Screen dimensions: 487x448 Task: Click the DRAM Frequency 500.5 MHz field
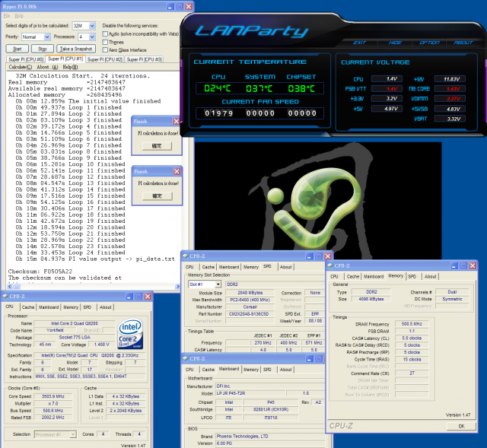pos(412,324)
